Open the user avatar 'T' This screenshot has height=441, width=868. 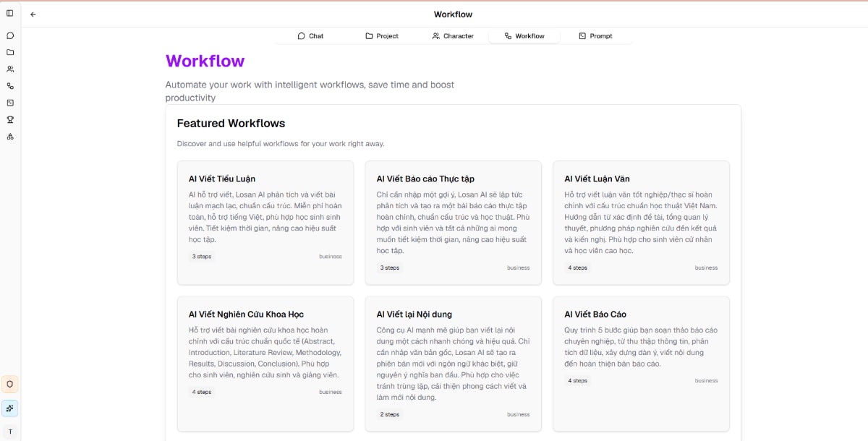(10, 432)
